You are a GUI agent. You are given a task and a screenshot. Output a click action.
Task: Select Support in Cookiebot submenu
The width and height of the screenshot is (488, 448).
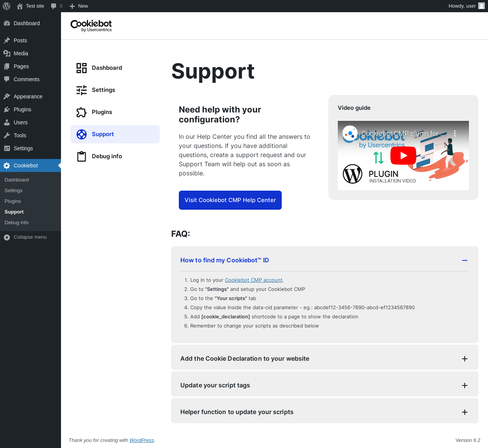(14, 212)
